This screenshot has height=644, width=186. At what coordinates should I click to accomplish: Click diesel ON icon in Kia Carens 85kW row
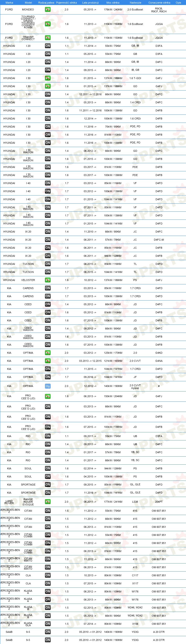click(x=48, y=288)
